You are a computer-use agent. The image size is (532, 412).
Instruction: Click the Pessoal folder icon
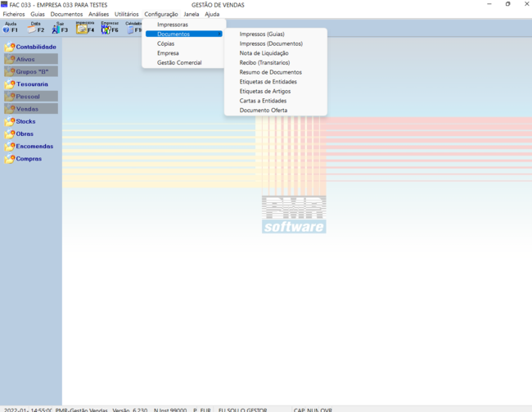[10, 97]
